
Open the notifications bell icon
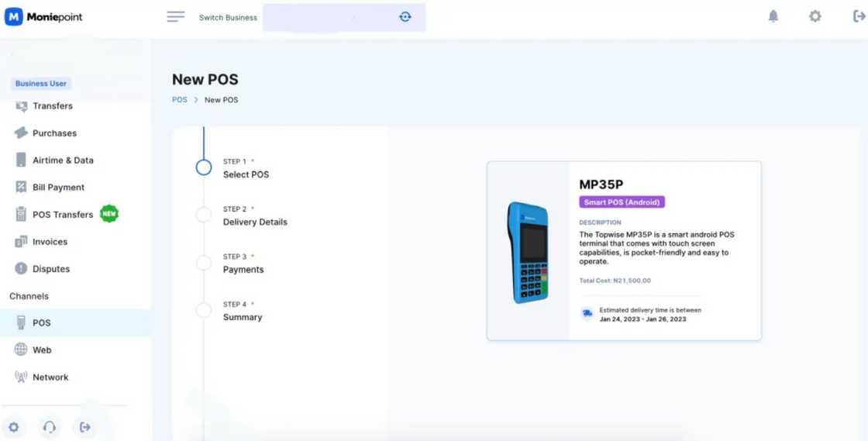[773, 16]
